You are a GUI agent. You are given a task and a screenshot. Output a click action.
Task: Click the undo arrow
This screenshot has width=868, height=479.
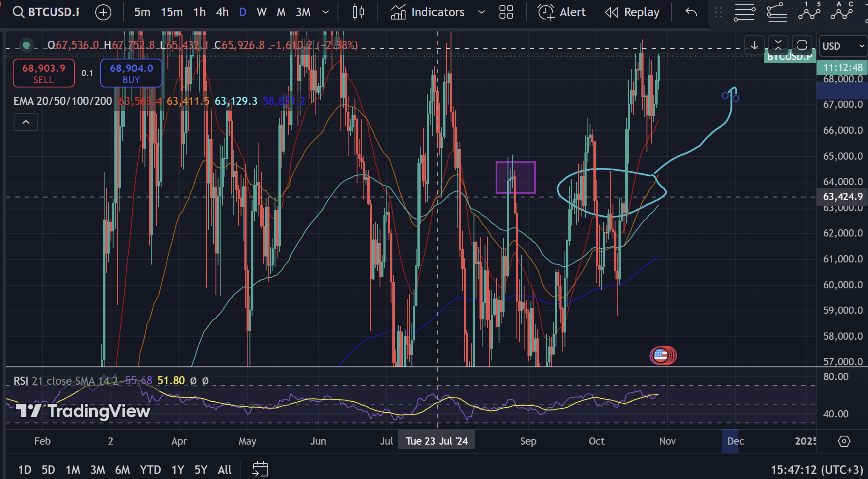click(691, 12)
